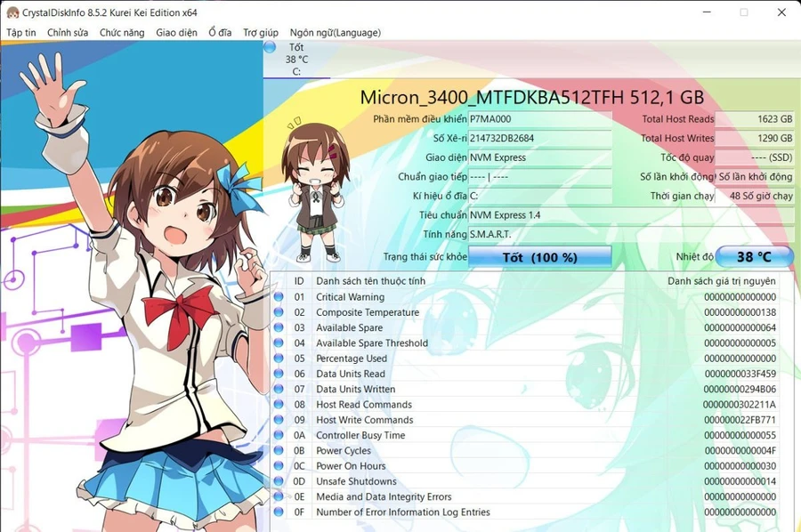
Task: Click the 48 Số giờ chạy value
Action: [x=754, y=196]
